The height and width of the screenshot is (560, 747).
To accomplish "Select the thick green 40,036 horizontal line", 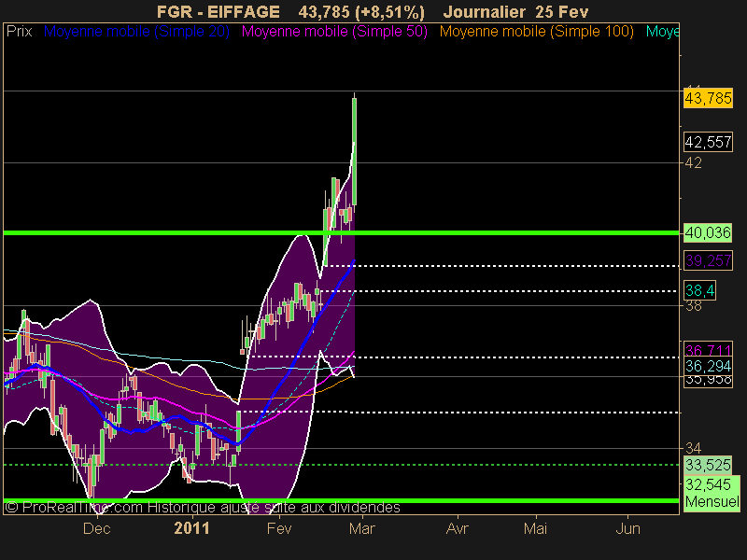I will (x=341, y=232).
